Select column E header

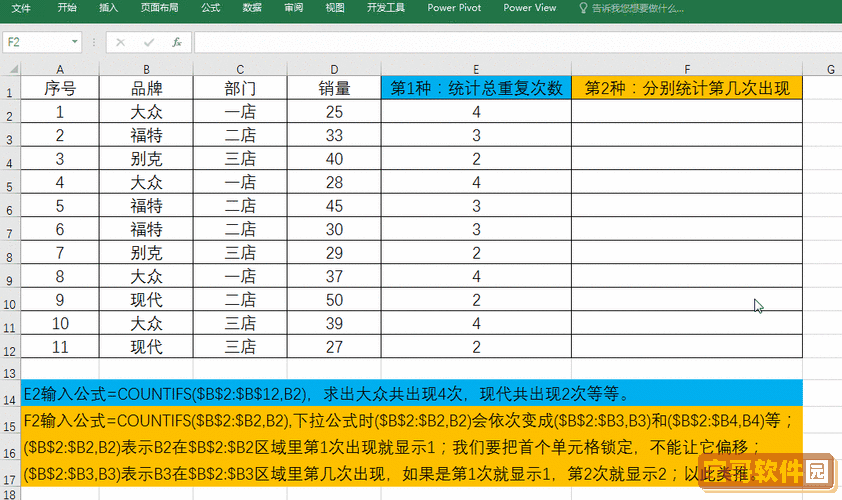pos(476,69)
